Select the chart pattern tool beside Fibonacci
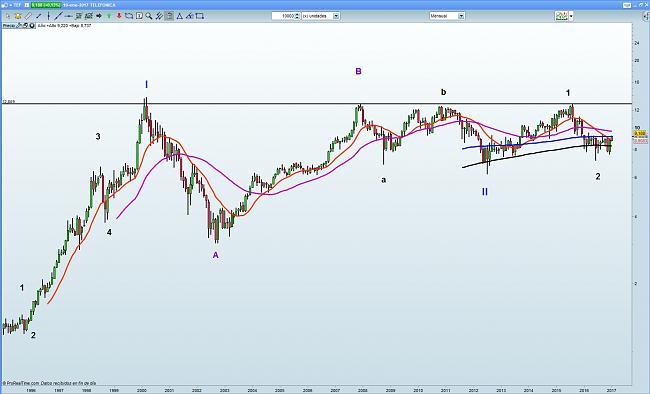This screenshot has height=394, width=650. click(88, 16)
